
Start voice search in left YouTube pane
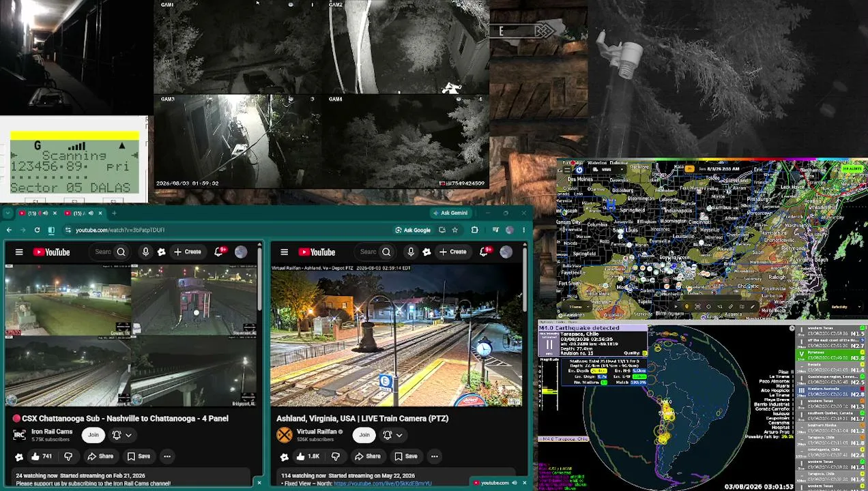(145, 252)
